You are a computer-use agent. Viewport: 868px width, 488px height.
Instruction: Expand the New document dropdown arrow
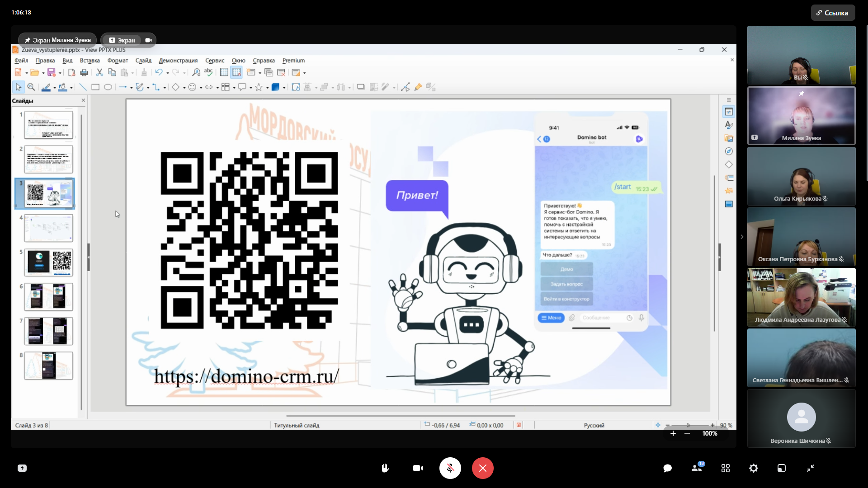[x=26, y=73]
